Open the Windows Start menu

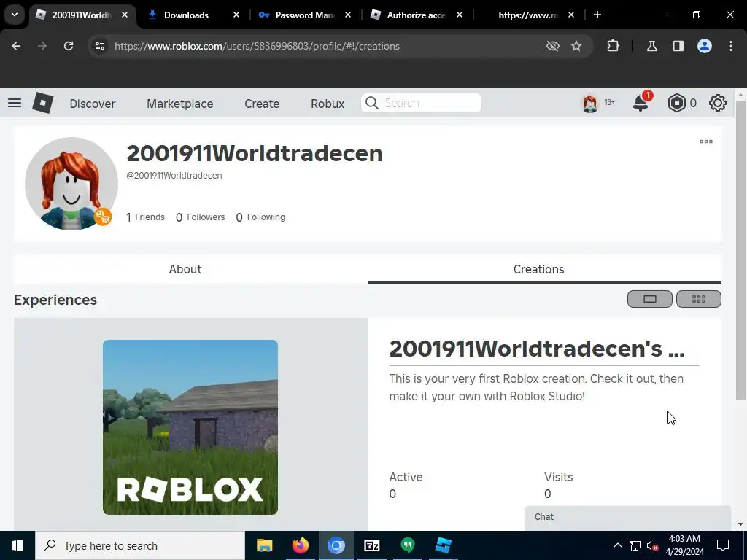pyautogui.click(x=18, y=545)
